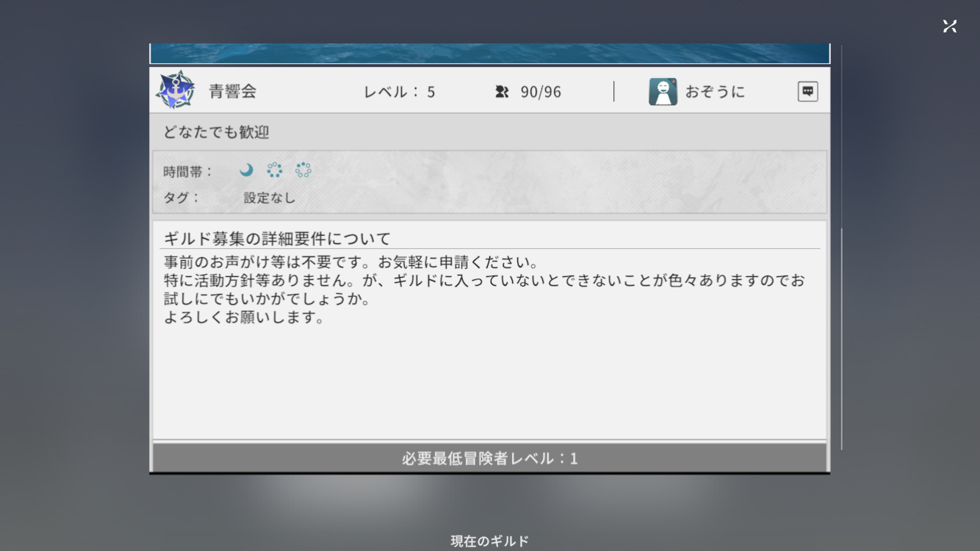The image size is (980, 551).
Task: Click the guild master name おぞうに
Action: [x=715, y=92]
